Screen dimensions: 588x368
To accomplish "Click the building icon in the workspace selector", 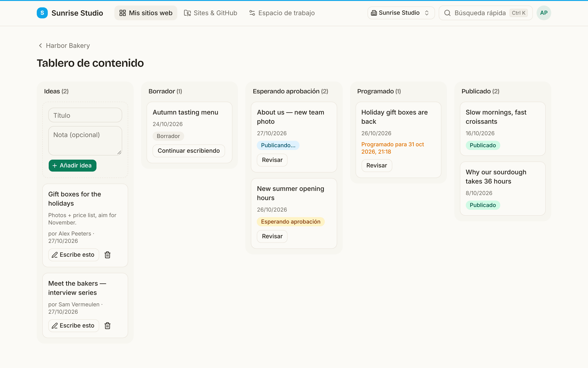I will tap(374, 13).
